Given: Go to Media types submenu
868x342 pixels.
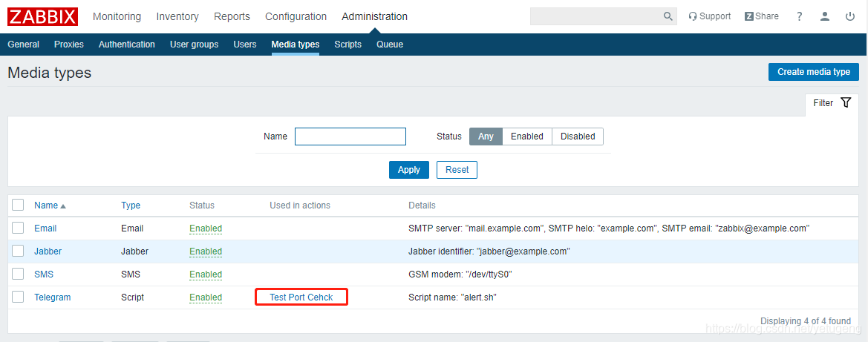Looking at the screenshot, I should click(x=295, y=45).
